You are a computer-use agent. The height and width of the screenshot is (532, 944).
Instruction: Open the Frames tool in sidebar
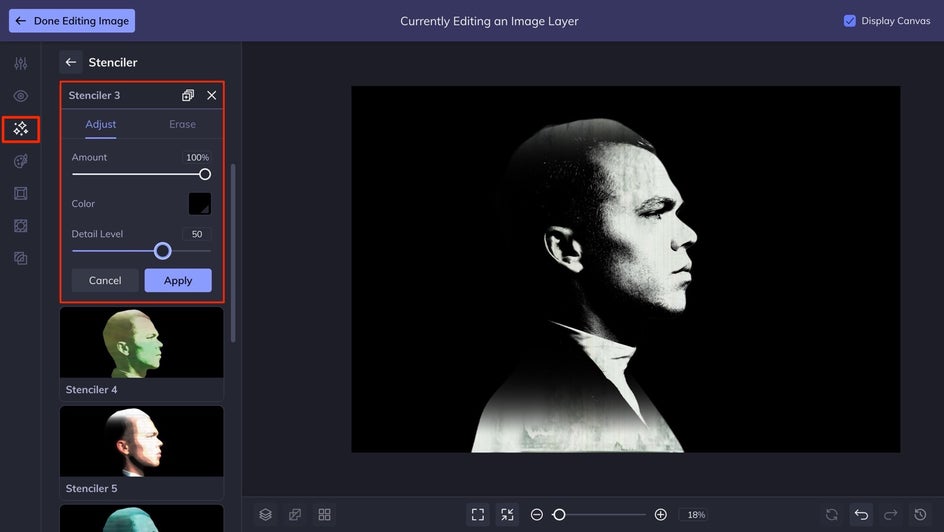[20, 193]
